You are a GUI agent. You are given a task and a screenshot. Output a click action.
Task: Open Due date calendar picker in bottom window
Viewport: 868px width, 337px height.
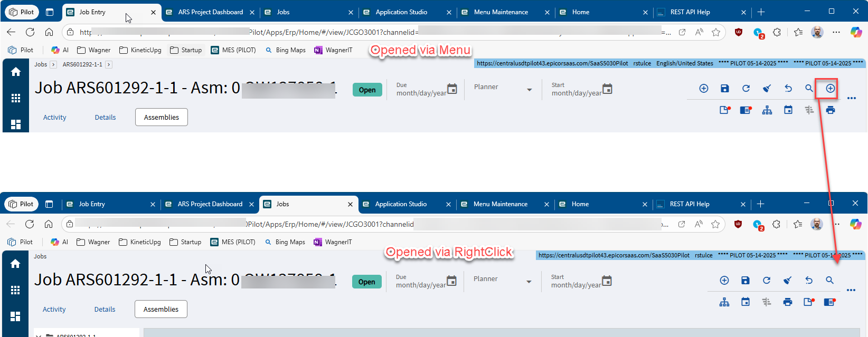[452, 281]
